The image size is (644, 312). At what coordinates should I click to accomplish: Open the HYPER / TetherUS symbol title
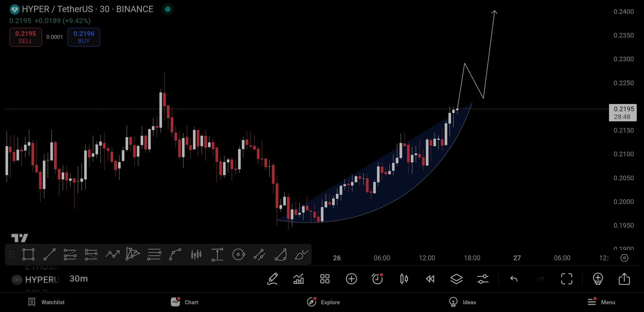tap(88, 9)
